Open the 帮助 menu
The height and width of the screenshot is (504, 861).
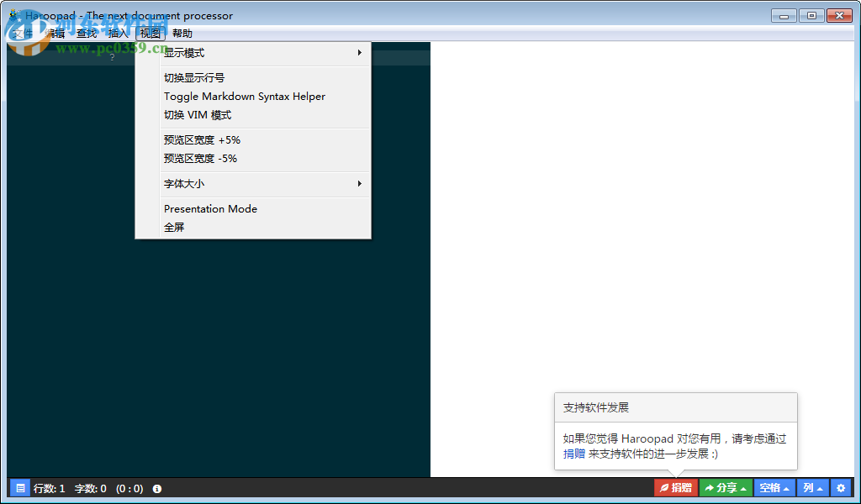(x=182, y=33)
